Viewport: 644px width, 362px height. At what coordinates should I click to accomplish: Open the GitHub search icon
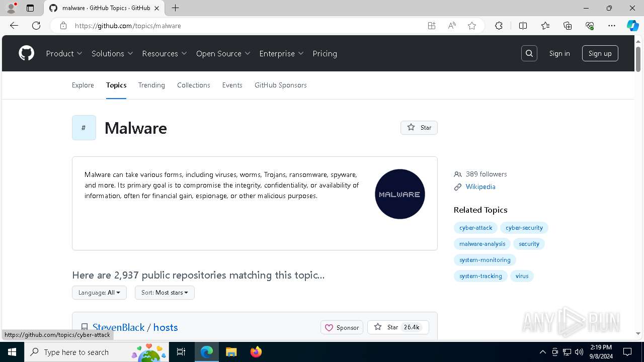pos(529,53)
